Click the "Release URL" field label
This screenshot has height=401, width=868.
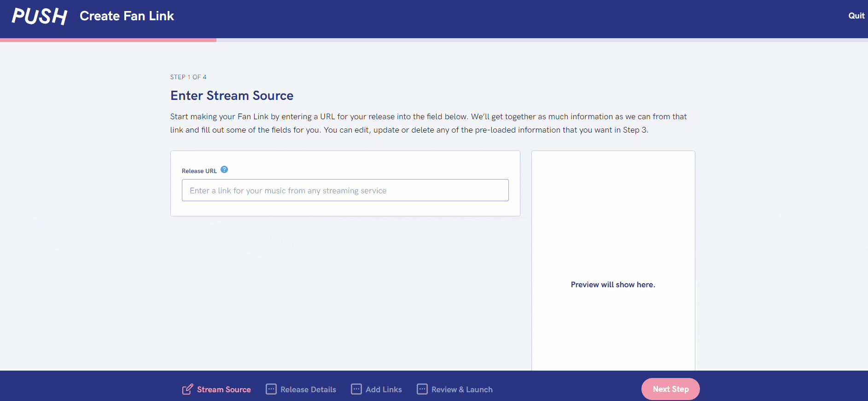(199, 171)
